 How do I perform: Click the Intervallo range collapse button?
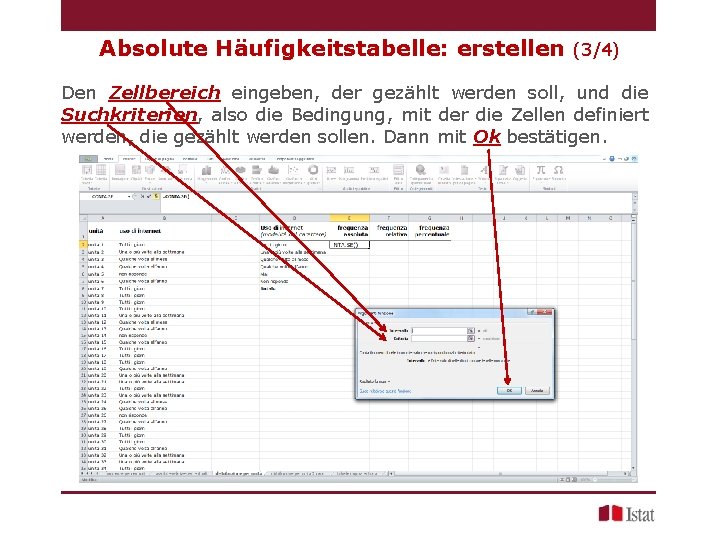coord(471,331)
